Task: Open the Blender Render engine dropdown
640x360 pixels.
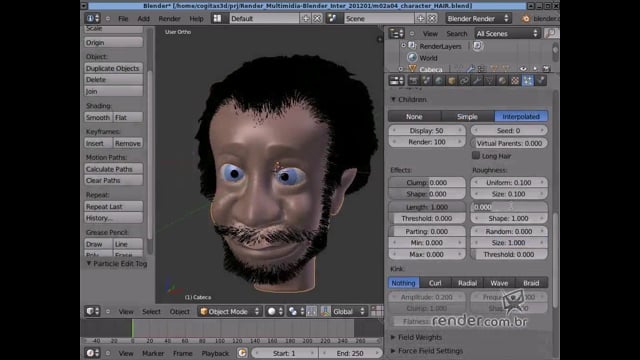Action: (x=478, y=18)
